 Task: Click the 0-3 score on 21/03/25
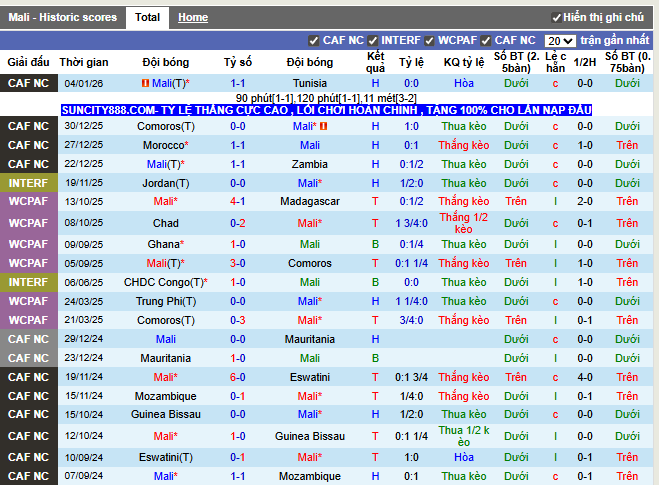coord(238,320)
